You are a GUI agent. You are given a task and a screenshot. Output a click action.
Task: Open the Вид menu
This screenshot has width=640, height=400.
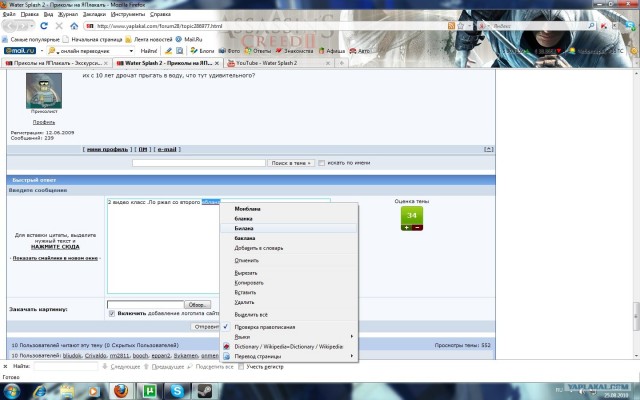(x=48, y=14)
